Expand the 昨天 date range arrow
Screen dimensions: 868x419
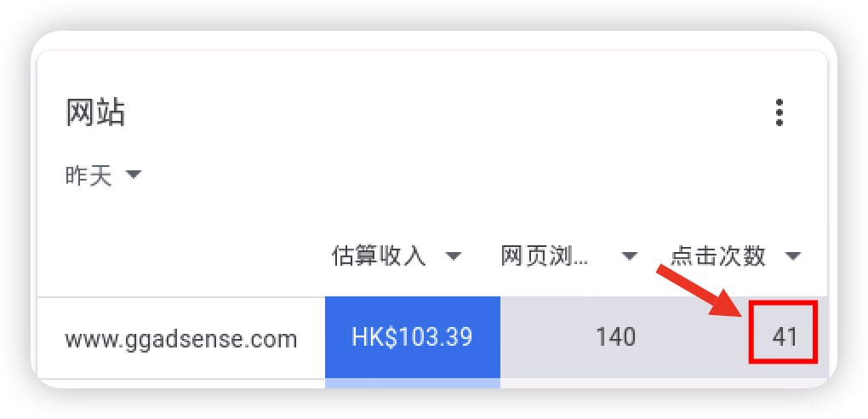(x=134, y=175)
